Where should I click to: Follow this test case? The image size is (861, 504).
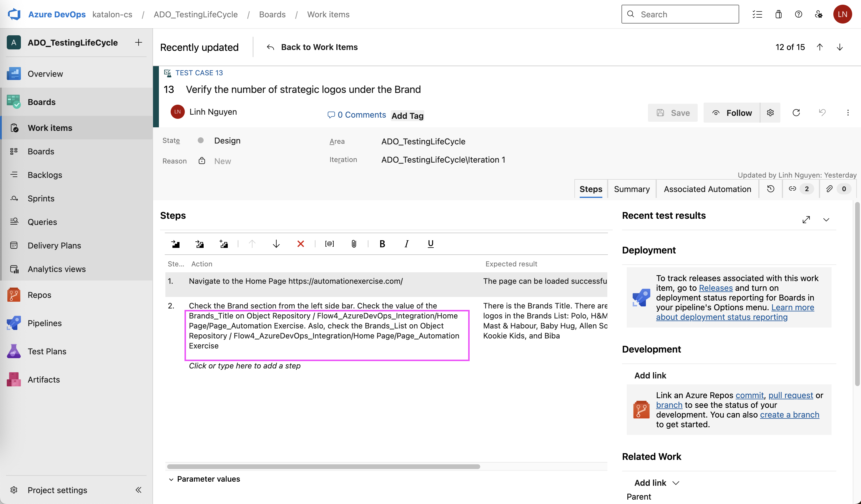tap(732, 113)
